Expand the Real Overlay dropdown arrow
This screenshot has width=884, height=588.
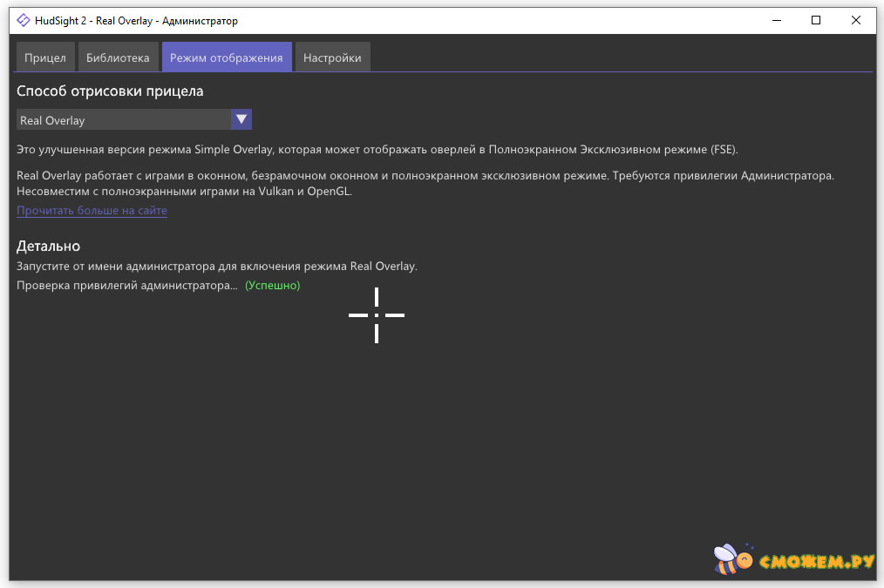[241, 119]
